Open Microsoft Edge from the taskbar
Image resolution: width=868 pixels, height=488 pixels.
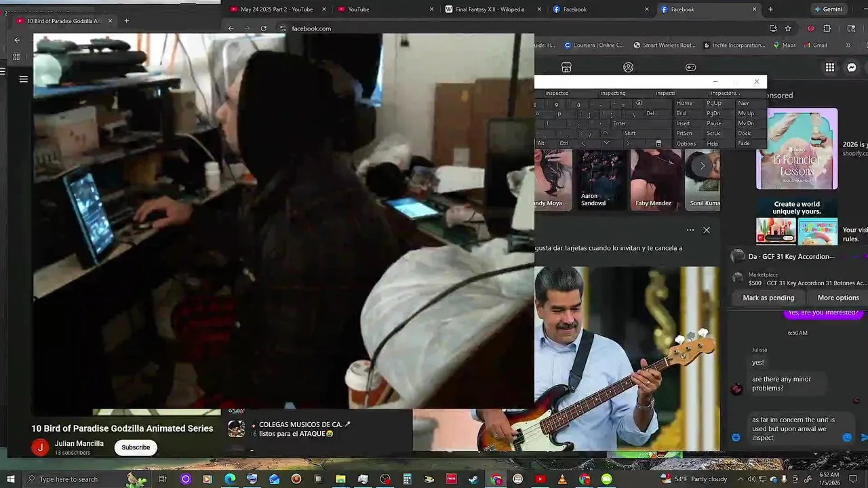point(230,479)
